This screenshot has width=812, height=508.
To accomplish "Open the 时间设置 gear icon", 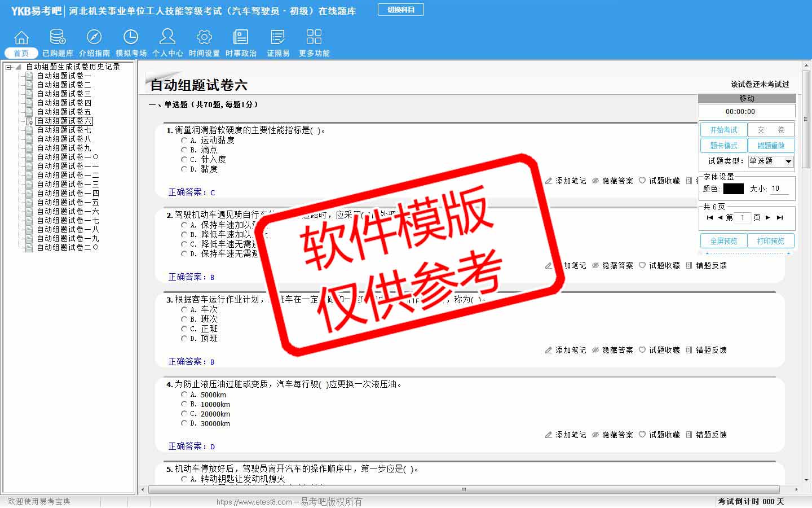I will click(204, 37).
